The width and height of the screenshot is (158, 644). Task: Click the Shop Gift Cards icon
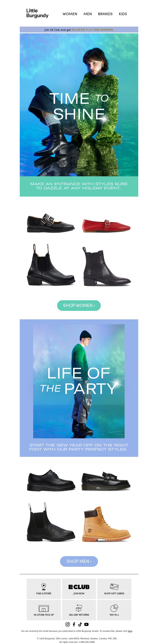click(x=114, y=586)
